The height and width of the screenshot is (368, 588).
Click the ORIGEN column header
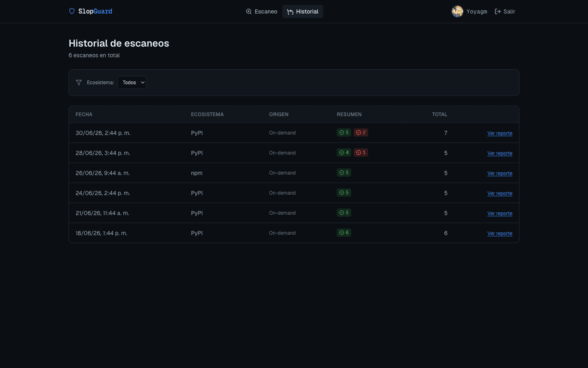[278, 114]
